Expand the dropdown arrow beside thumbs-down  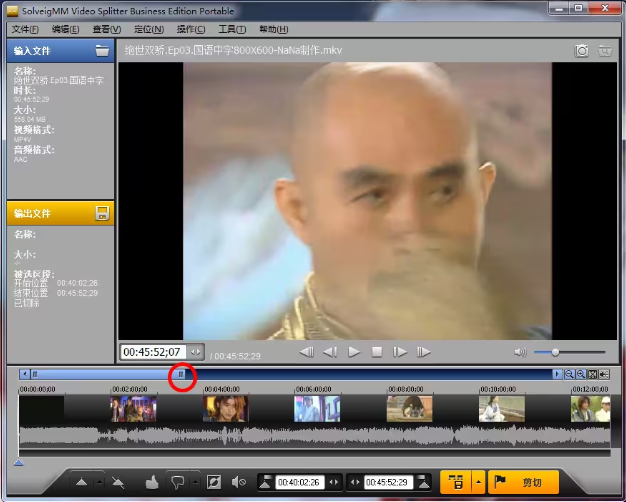click(x=195, y=482)
